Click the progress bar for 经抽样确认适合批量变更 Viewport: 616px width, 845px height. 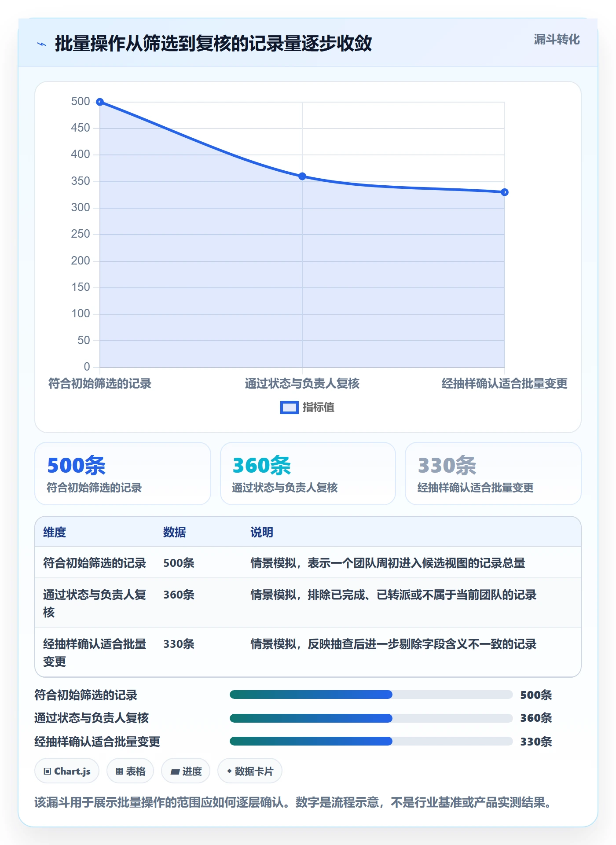(x=371, y=742)
